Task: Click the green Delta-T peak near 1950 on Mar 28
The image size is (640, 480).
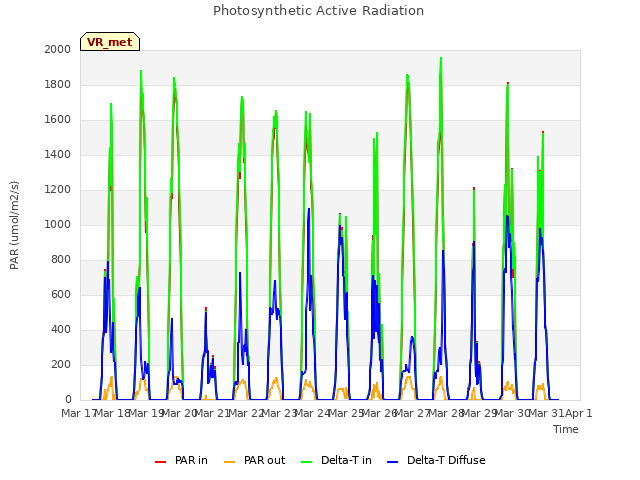Action: tap(441, 59)
